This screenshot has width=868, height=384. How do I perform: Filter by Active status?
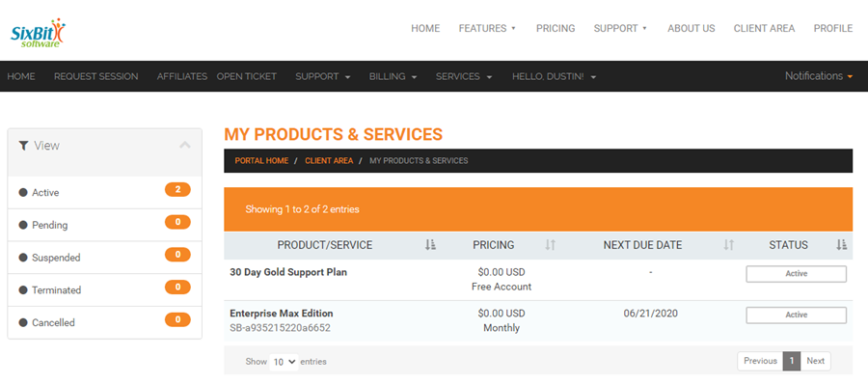[104, 193]
